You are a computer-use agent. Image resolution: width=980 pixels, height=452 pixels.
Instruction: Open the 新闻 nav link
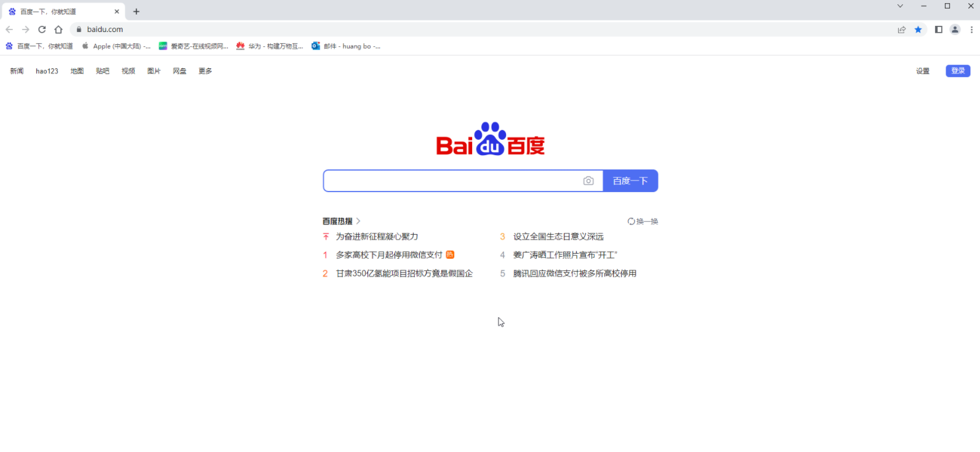coord(17,71)
